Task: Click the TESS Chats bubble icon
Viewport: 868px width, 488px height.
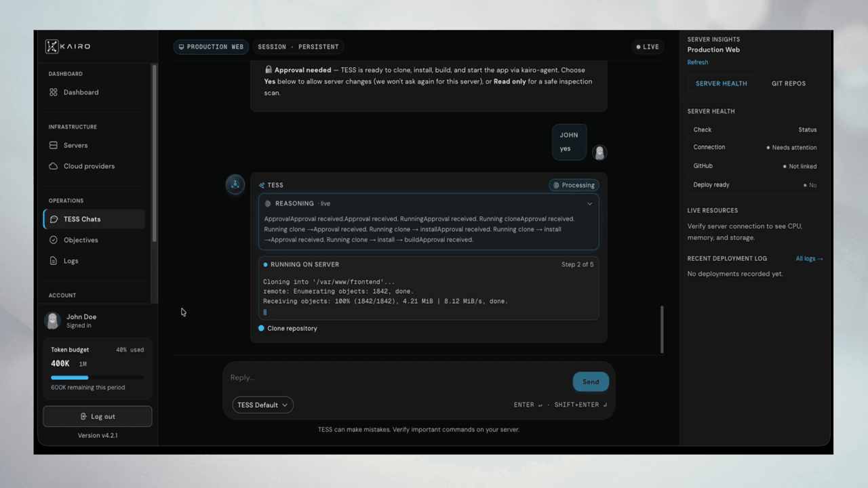Action: point(54,219)
